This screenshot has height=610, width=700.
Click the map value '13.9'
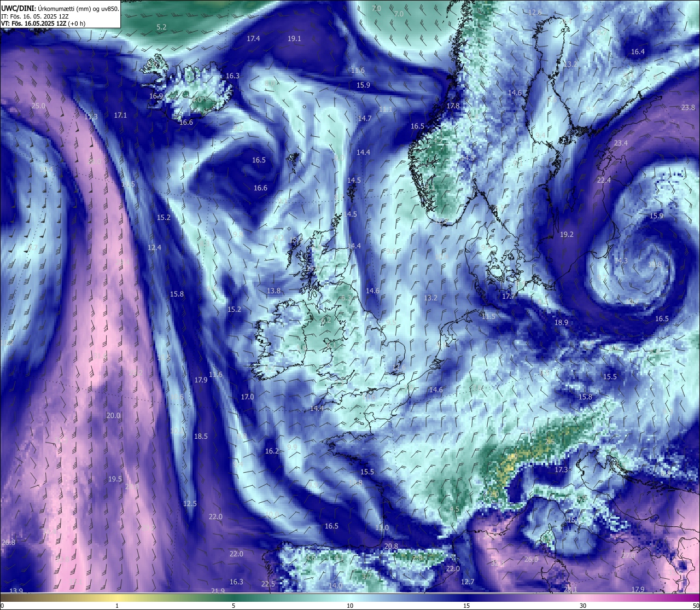16,591
